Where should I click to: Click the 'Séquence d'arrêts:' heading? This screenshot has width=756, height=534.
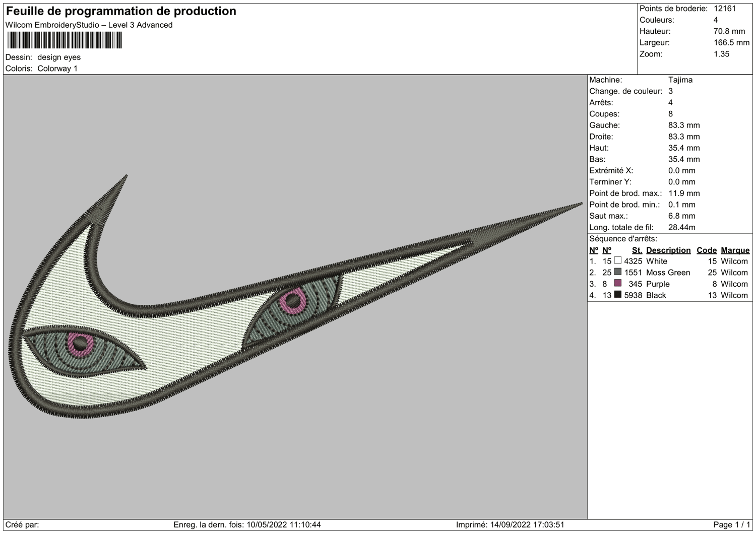click(x=623, y=239)
